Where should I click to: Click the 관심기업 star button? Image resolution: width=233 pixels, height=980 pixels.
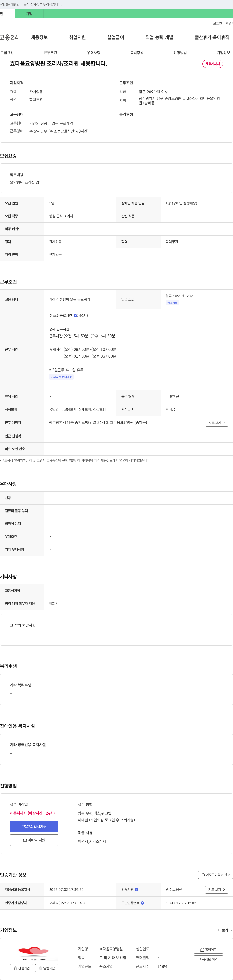(x=21, y=968)
